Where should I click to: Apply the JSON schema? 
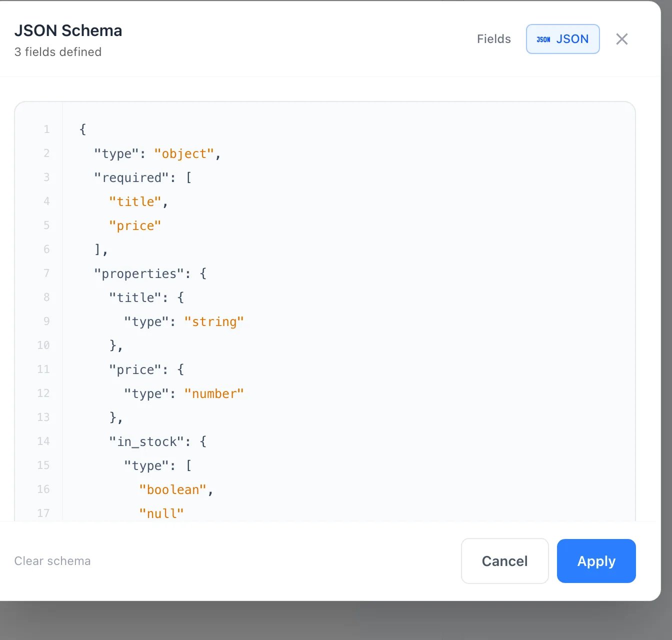click(x=596, y=561)
